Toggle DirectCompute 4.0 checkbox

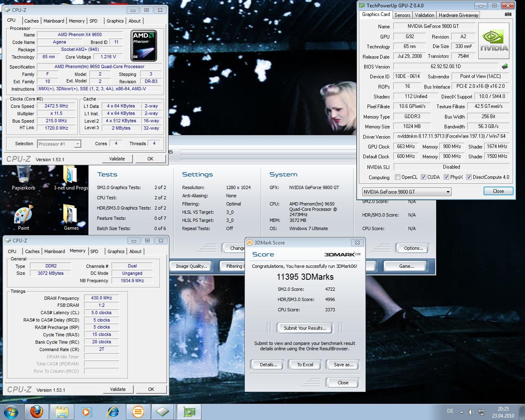point(469,177)
